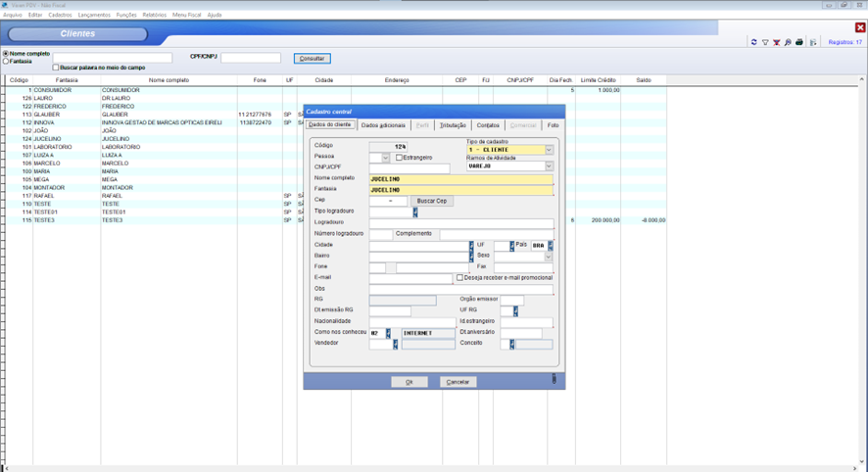Check the Estrangeiro checkbox
The height and width of the screenshot is (472, 868).
399,157
